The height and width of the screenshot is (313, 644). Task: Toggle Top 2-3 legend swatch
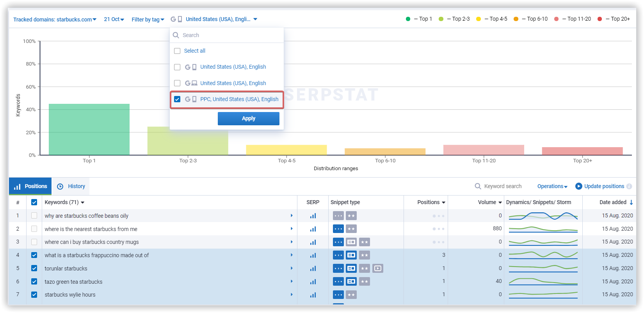pyautogui.click(x=441, y=19)
